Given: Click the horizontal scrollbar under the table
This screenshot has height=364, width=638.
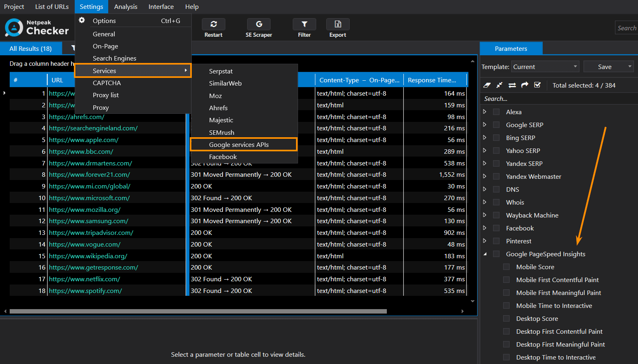Looking at the screenshot, I should tap(198, 311).
